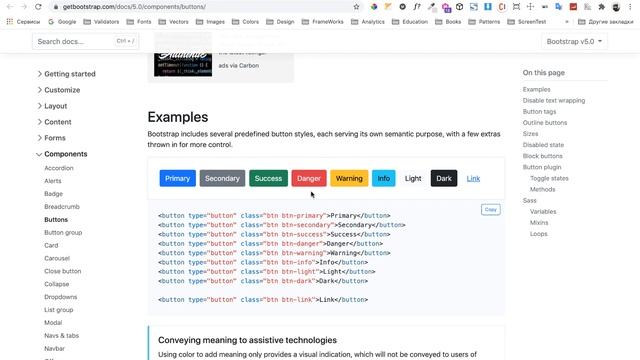
Task: Expand the Layout sidebar section
Action: point(52,106)
